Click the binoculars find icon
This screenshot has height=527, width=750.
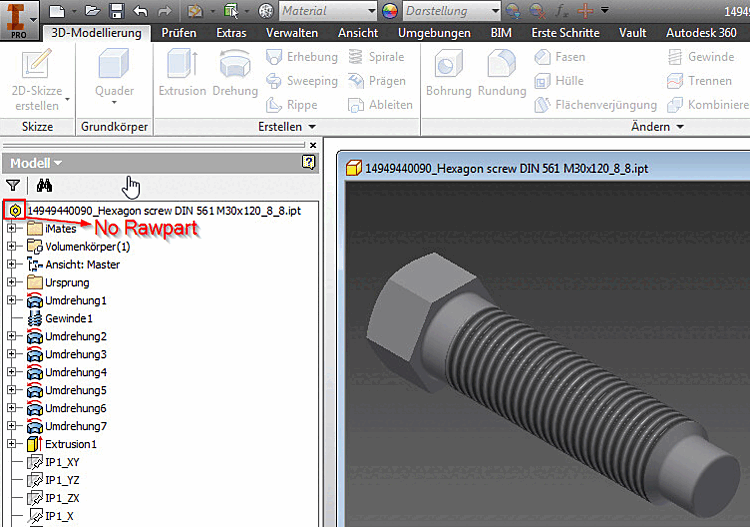tap(44, 185)
